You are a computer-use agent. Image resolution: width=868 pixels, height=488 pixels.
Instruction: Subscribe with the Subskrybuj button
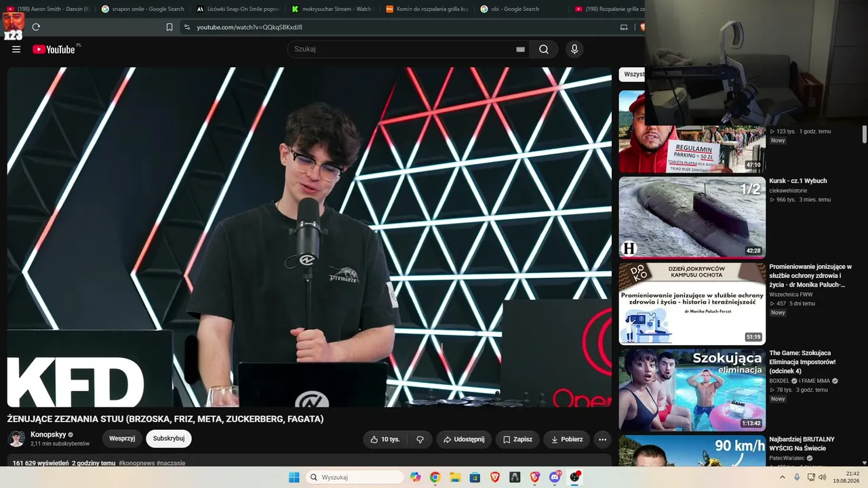point(169,439)
